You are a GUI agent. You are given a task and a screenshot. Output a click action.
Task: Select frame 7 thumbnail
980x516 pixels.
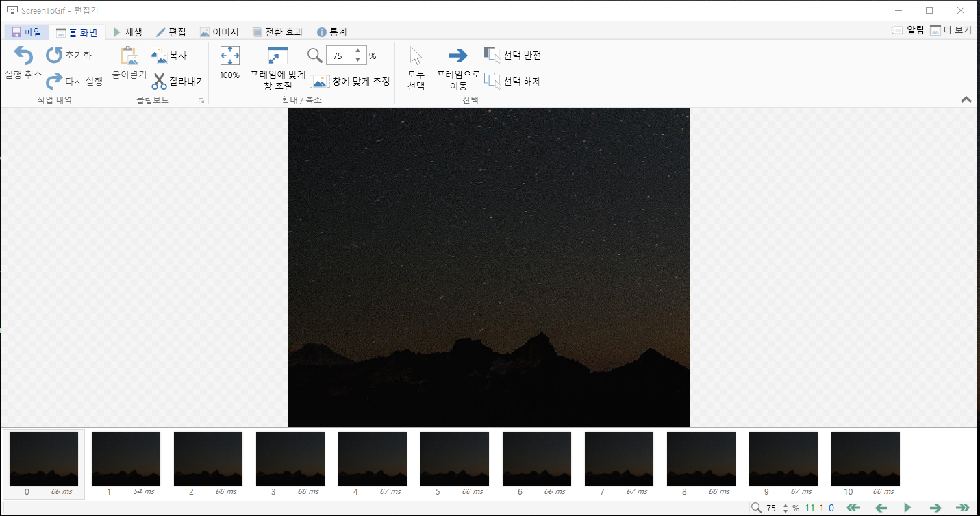(x=619, y=458)
